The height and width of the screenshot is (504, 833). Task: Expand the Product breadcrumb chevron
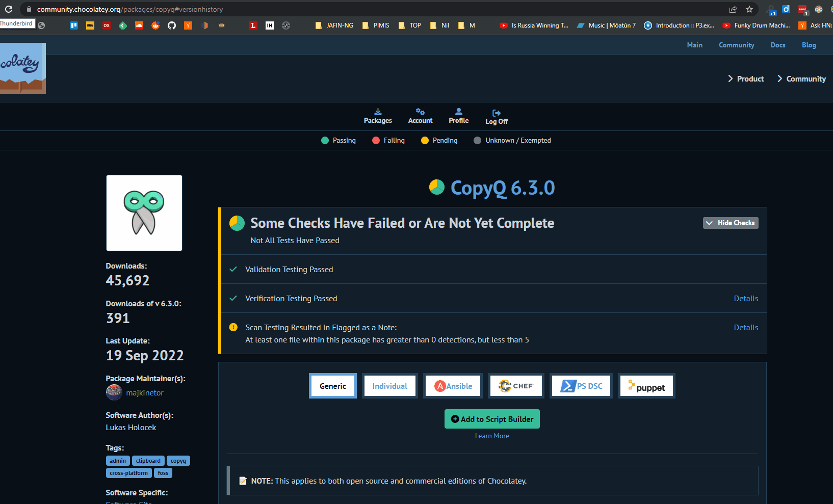coord(731,78)
